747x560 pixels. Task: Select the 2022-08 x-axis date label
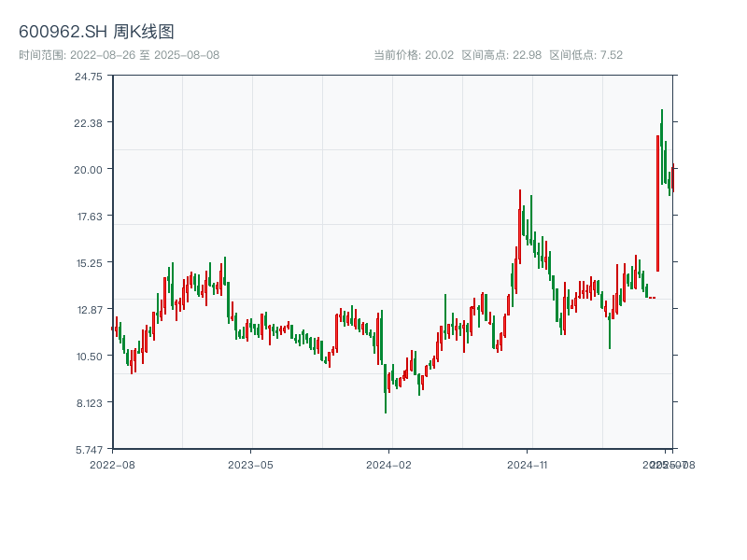(112, 464)
